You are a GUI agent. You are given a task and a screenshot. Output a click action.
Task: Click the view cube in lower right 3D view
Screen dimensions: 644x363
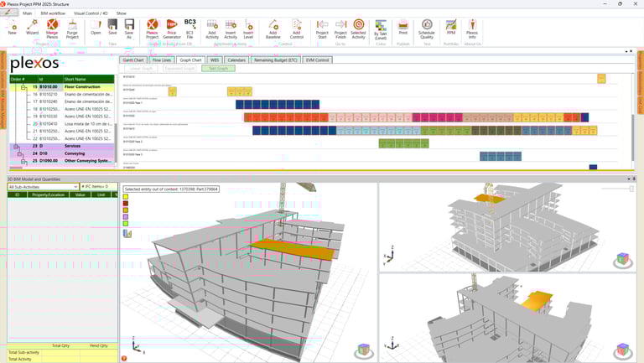(623, 350)
